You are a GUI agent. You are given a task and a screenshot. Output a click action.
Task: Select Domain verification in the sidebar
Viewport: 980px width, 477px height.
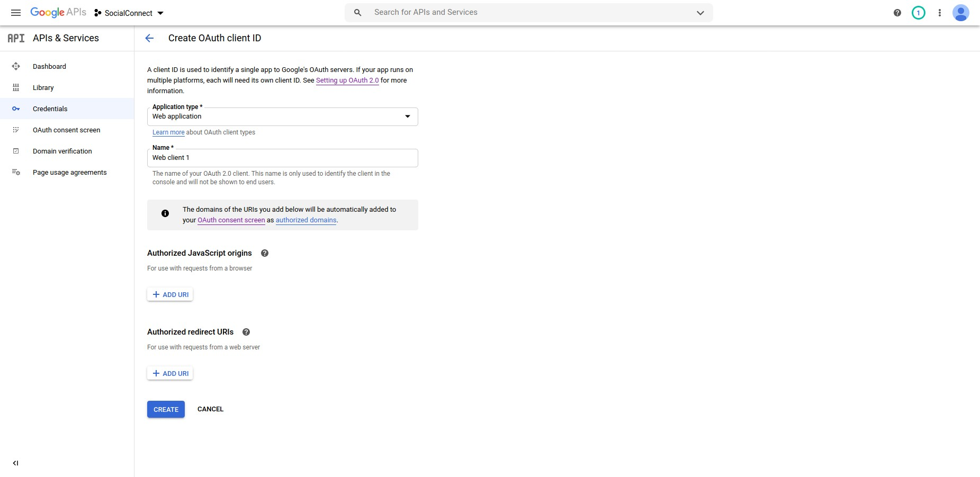tap(62, 151)
